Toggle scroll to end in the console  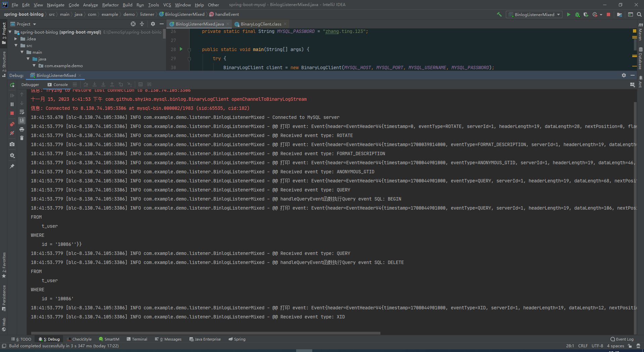coord(22,120)
